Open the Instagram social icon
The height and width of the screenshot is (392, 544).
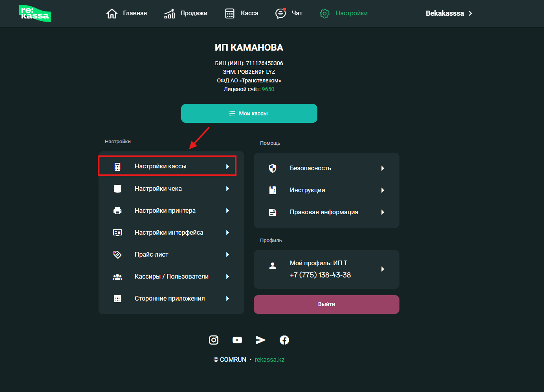pos(214,340)
